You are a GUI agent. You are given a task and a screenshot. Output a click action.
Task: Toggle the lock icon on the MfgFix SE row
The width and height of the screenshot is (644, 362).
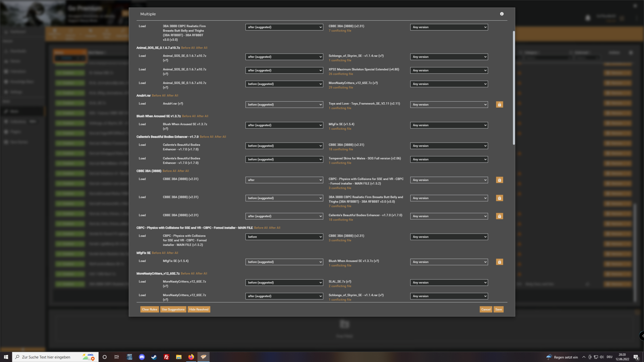click(499, 262)
